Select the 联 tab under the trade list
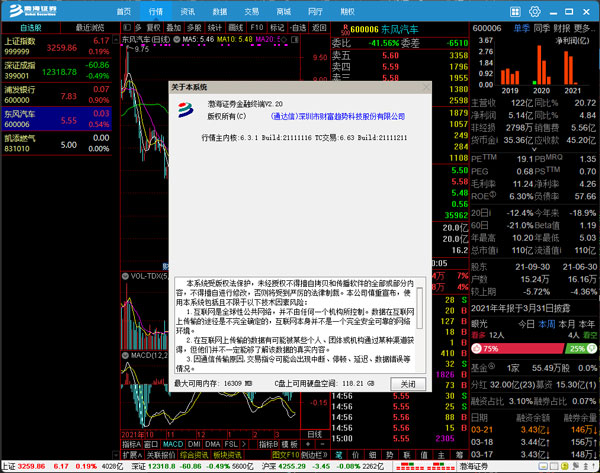This screenshot has width=600, height=473. pos(406,455)
